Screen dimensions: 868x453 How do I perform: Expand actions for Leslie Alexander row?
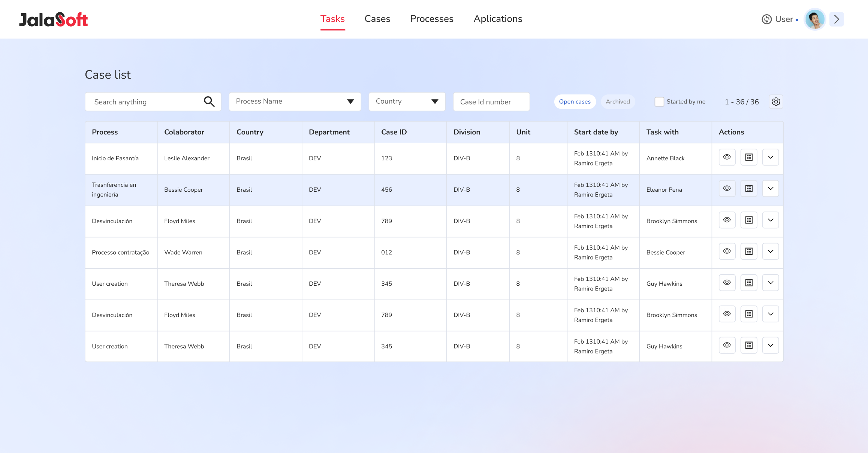tap(771, 157)
